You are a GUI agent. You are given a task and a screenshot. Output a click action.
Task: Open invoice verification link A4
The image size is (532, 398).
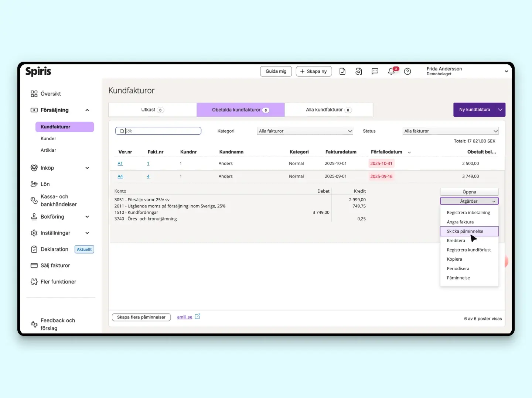click(120, 176)
